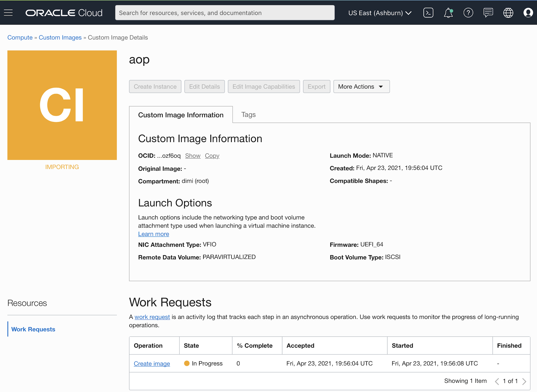
Task: Copy the OCID value
Action: 212,156
